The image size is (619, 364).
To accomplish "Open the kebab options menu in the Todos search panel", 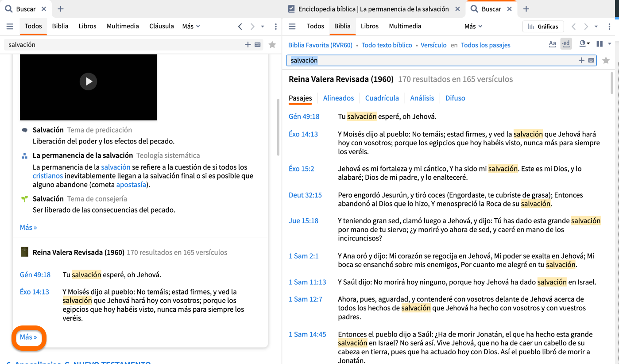I will [275, 27].
